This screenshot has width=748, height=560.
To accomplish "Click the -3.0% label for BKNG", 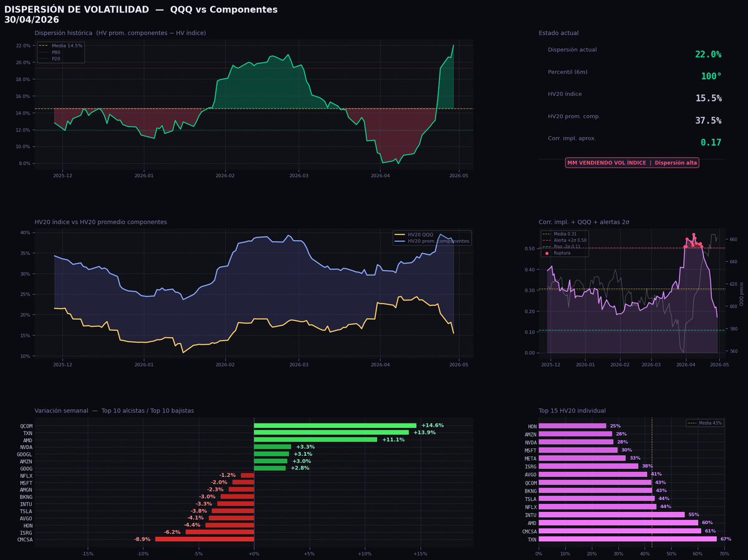I will click(x=207, y=497).
